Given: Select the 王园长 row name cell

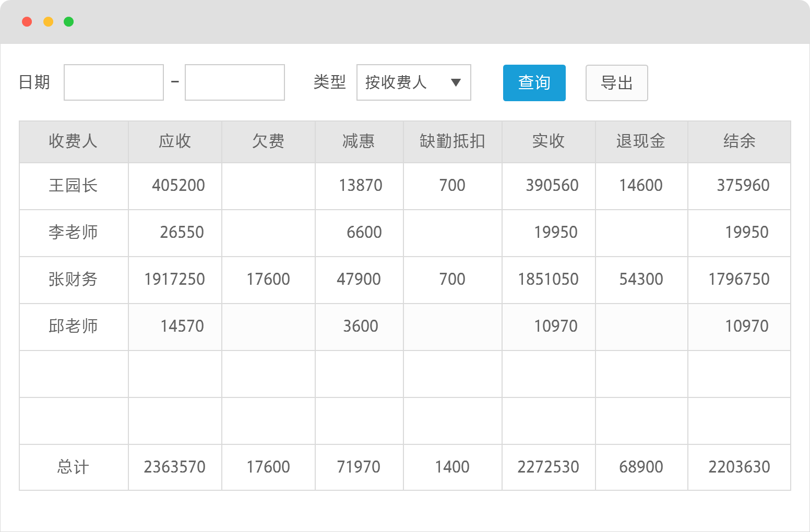Looking at the screenshot, I should click(x=73, y=186).
